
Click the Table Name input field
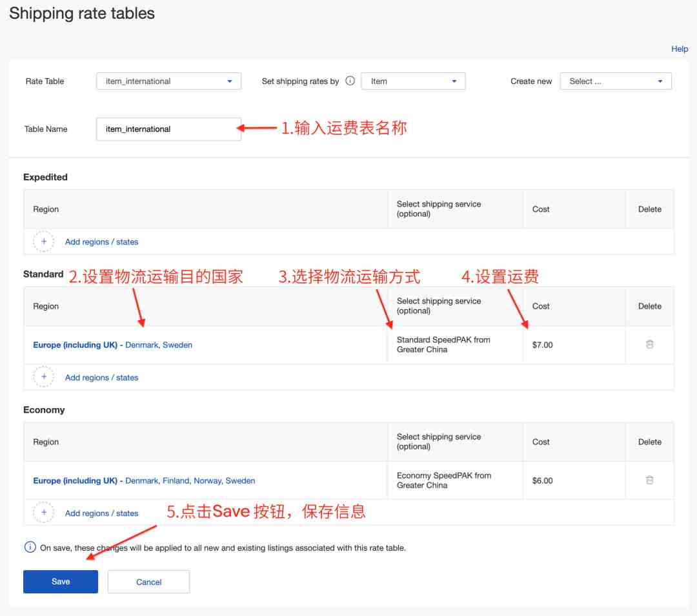[168, 129]
